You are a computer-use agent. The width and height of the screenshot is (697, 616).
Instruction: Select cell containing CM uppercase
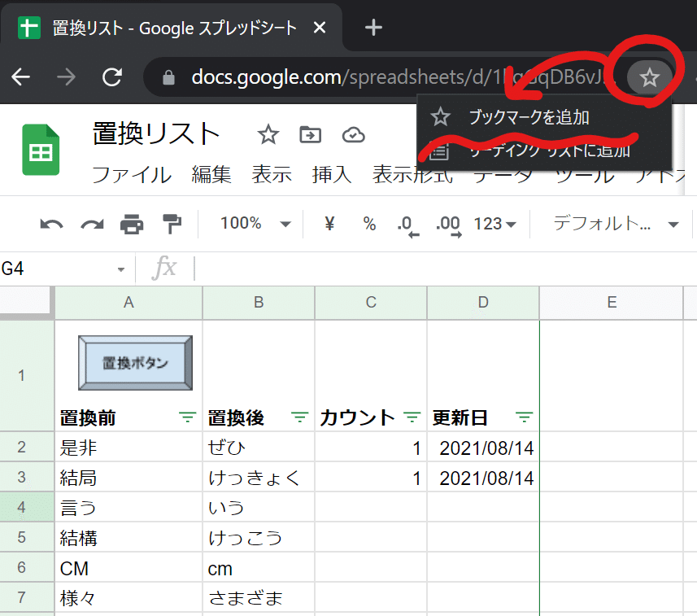[129, 567]
